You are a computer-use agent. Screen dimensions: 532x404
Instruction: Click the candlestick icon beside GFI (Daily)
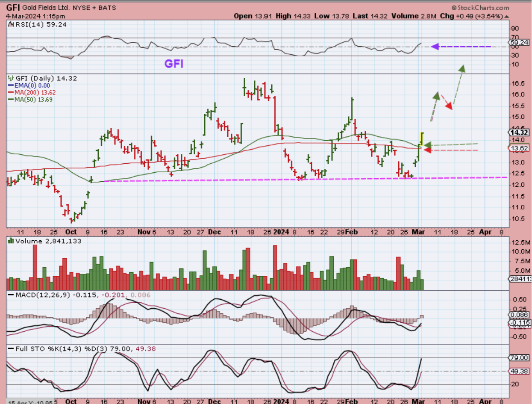click(11, 79)
